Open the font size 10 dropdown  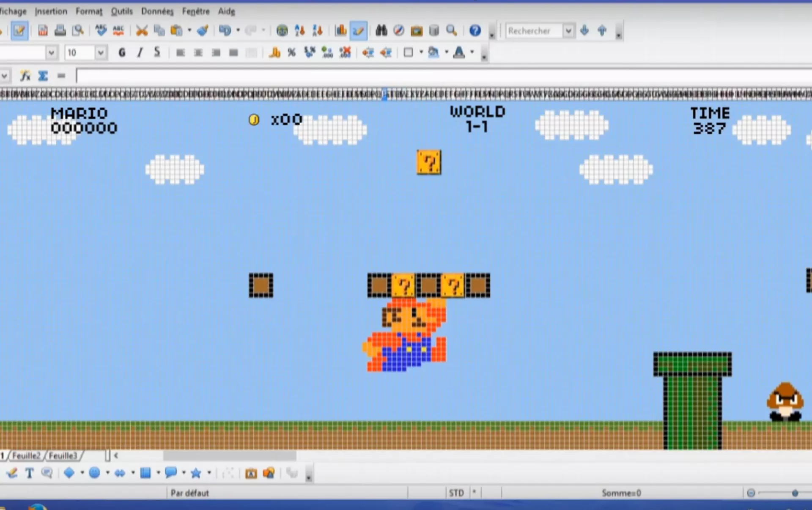click(x=100, y=53)
